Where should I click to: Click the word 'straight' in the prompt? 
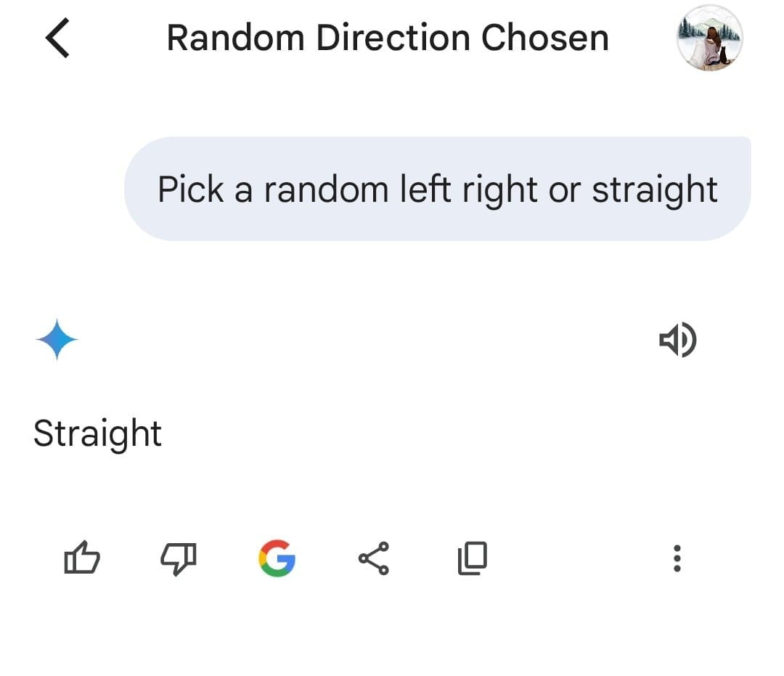[x=655, y=190]
